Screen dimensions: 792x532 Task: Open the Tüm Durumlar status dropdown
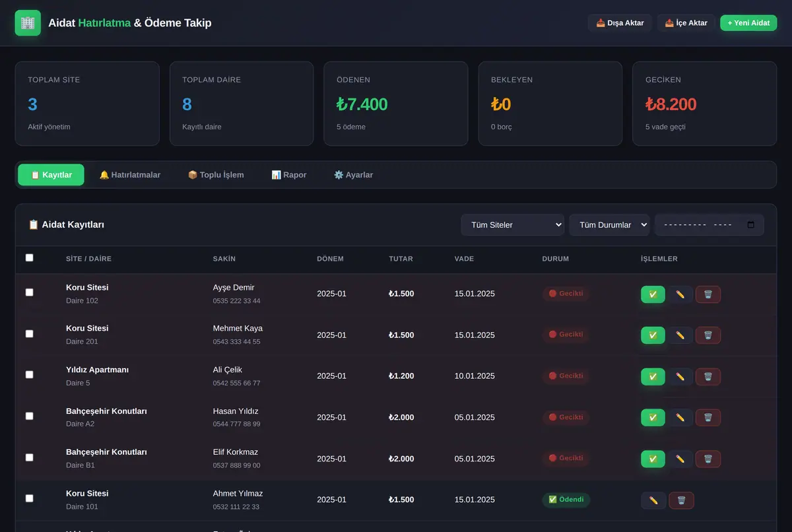pos(610,225)
